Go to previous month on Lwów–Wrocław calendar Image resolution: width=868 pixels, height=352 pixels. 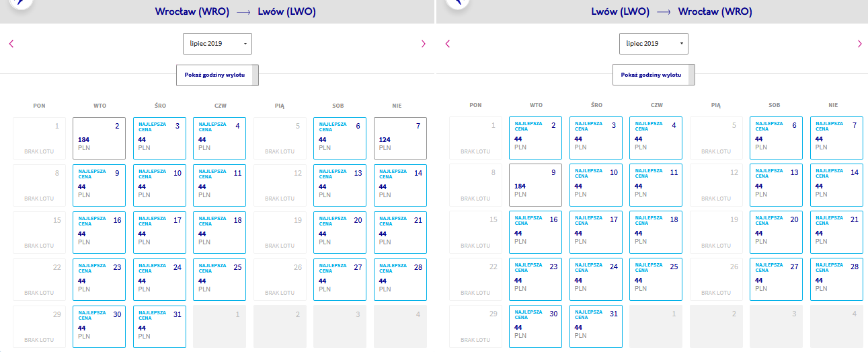pos(448,44)
